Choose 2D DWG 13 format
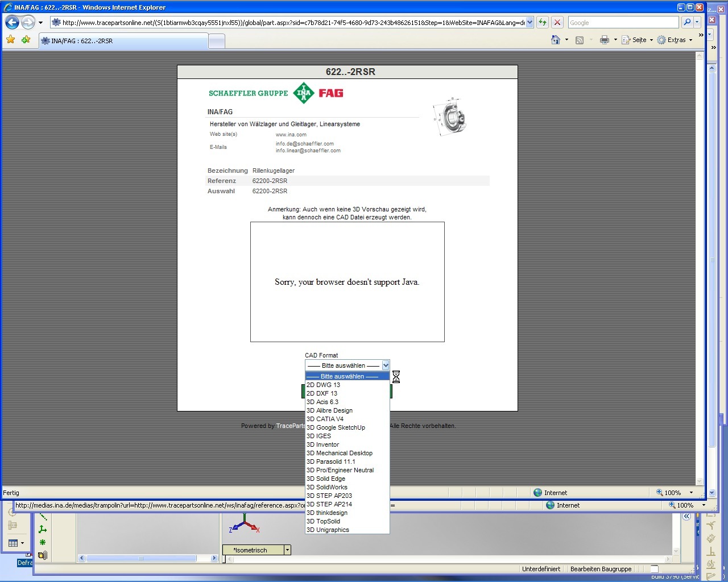728x582 pixels. (x=348, y=385)
